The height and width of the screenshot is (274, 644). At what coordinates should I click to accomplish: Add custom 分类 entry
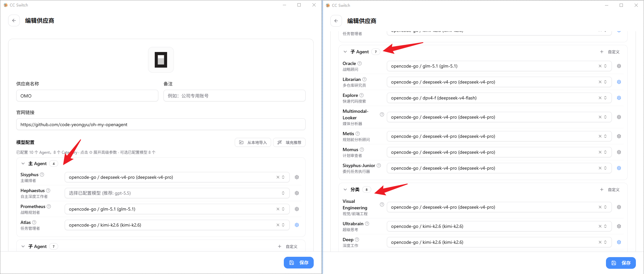(610, 189)
